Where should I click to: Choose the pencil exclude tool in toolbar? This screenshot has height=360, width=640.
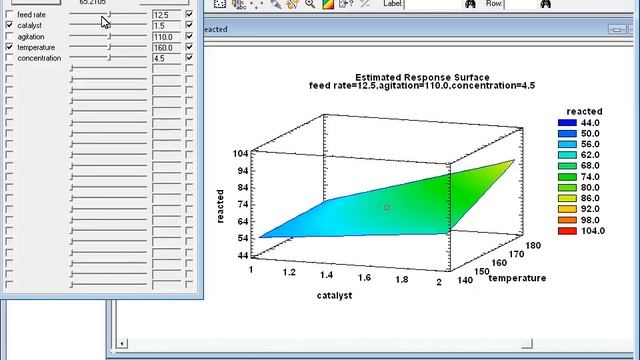coord(276,4)
